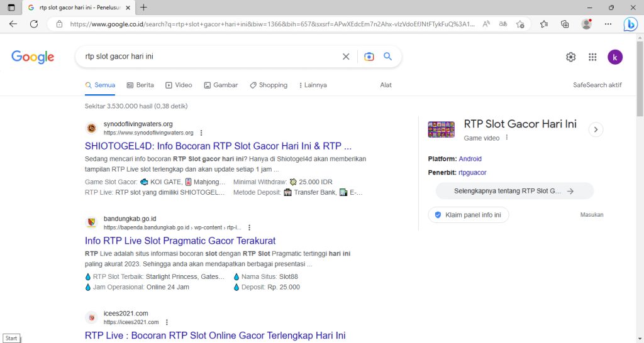Viewport: 644px width, 343px height.
Task: Switch to the Shopping tab
Action: click(x=269, y=85)
